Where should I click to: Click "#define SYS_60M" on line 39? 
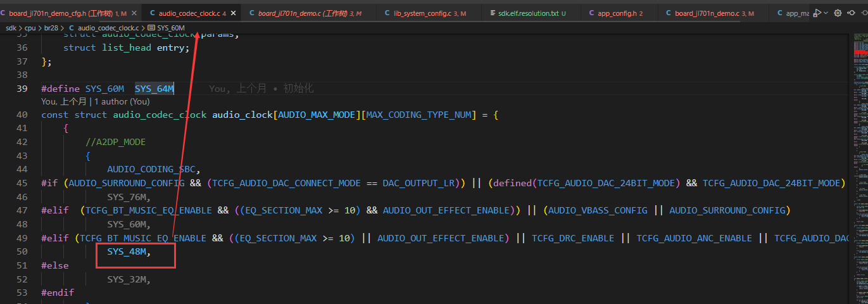82,89
